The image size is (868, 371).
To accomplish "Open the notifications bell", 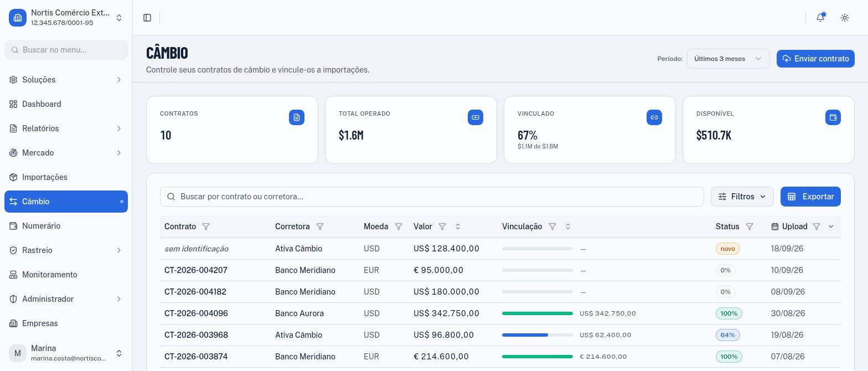I will tap(820, 18).
